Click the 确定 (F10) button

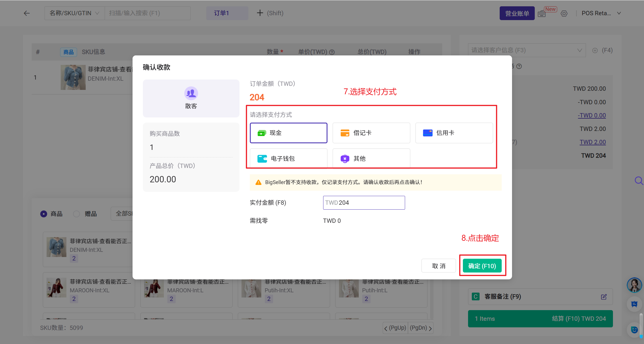click(482, 266)
